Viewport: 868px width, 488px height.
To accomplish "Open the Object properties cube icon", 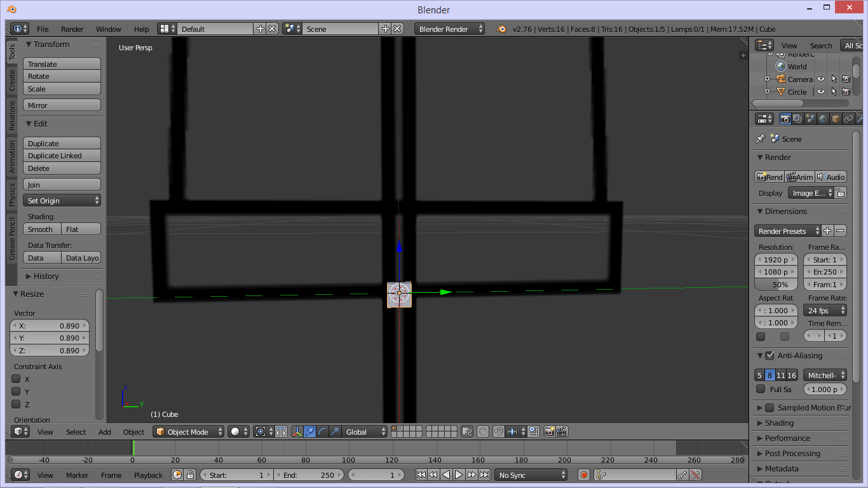I will click(836, 119).
